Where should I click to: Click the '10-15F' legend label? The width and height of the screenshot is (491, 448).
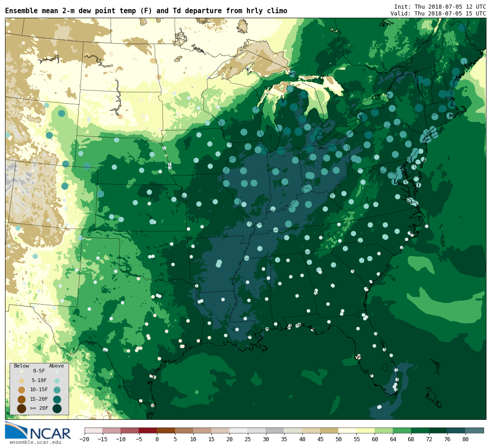(39, 390)
